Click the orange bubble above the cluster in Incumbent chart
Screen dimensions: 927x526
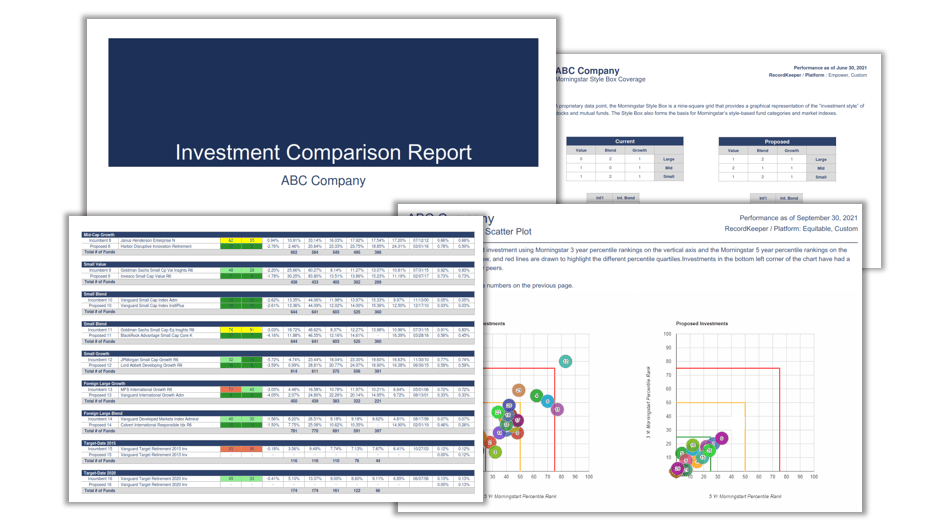coord(518,390)
